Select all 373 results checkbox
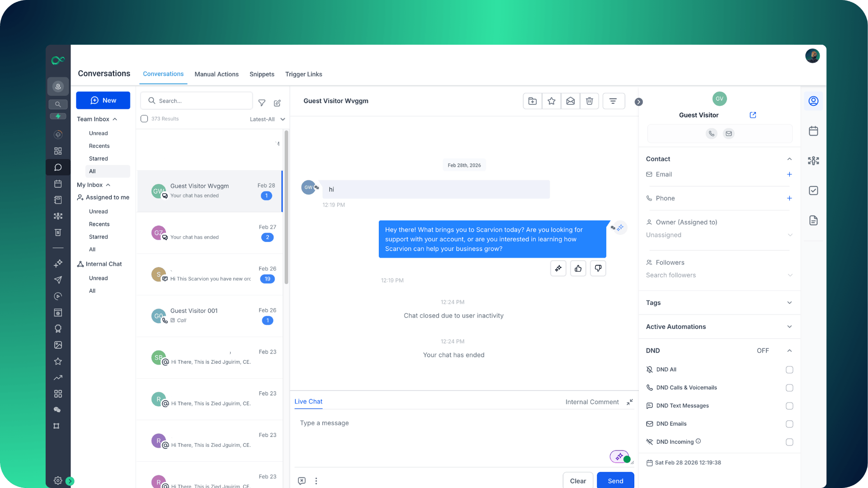Screen dimensions: 868x488 pos(144,119)
